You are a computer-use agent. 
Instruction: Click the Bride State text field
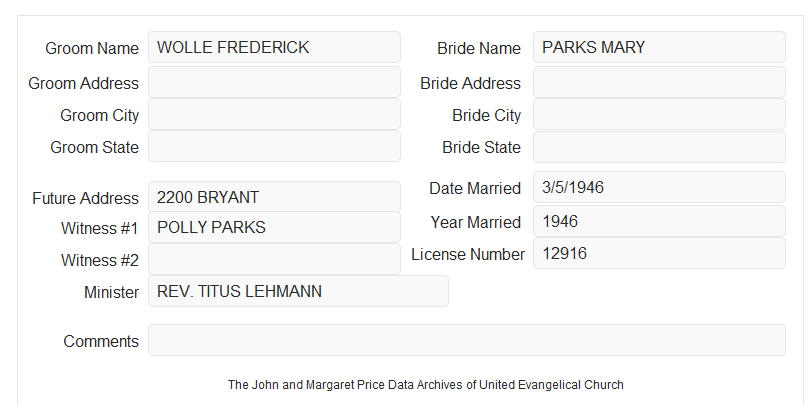(x=659, y=147)
